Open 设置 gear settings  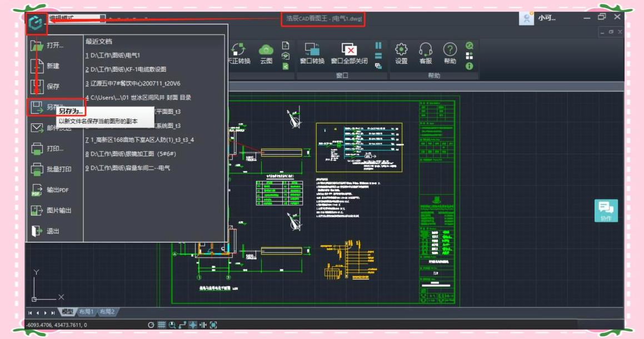pyautogui.click(x=401, y=52)
